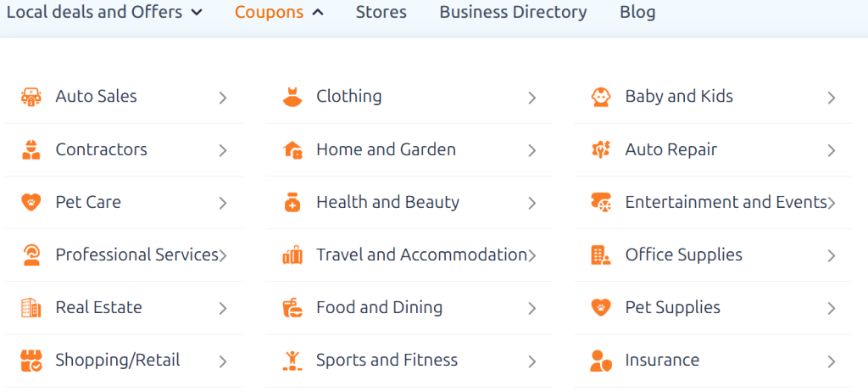Click the Baby and Kids face icon
868x392 pixels.
pos(600,97)
